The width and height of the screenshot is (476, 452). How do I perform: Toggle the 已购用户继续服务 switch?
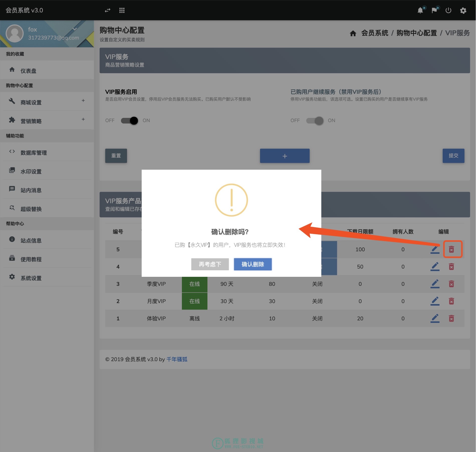point(315,121)
